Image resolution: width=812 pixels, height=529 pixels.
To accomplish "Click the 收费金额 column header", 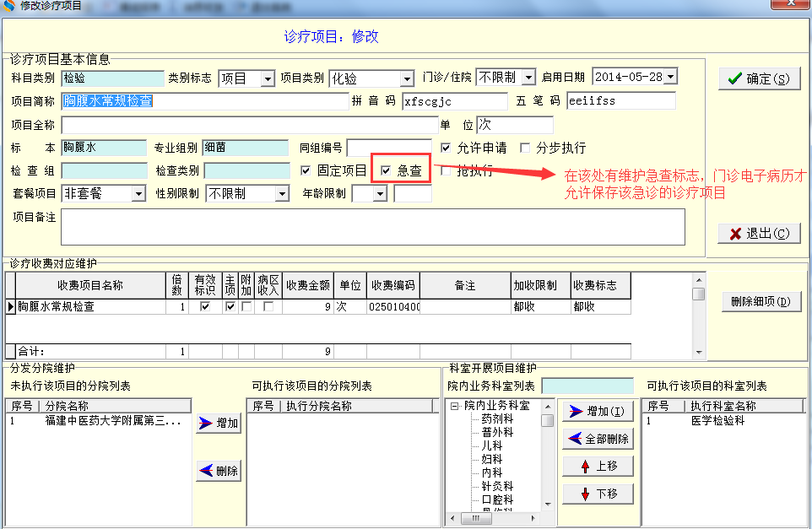I will (x=308, y=285).
